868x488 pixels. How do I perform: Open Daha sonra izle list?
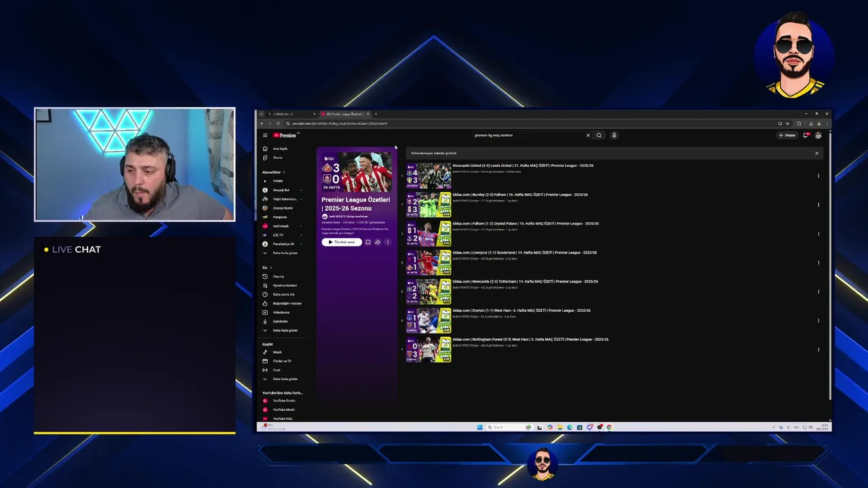pyautogui.click(x=280, y=294)
